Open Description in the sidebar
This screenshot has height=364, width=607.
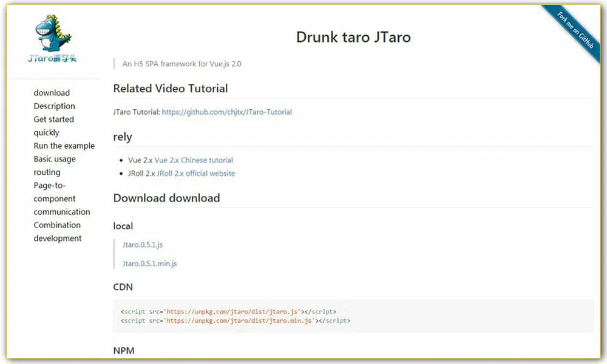point(54,106)
